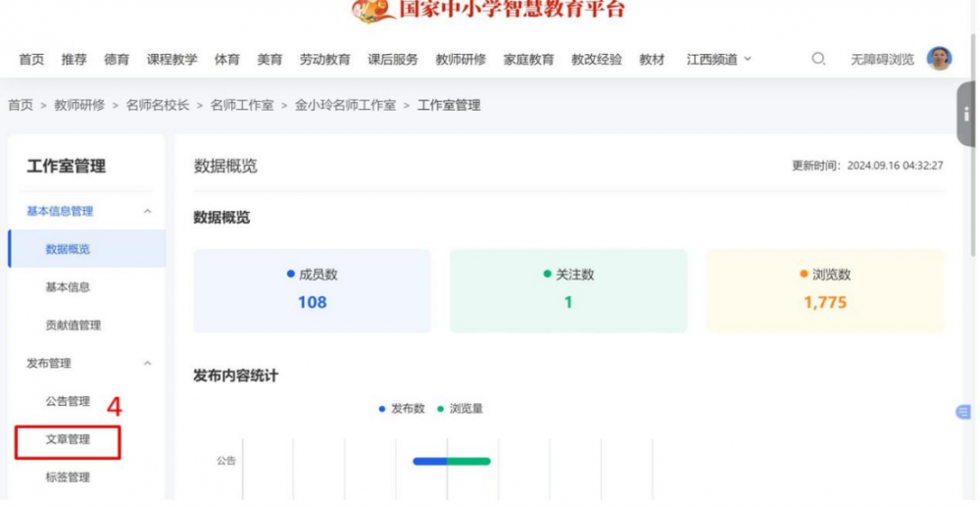The height and width of the screenshot is (507, 980).
Task: Open 文章管理 in the sidebar
Action: [68, 439]
